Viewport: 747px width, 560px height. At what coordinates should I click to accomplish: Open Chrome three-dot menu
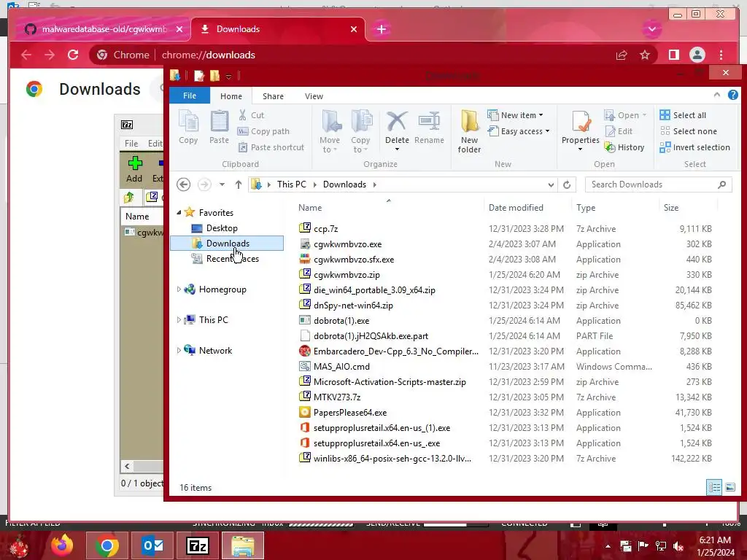(721, 55)
